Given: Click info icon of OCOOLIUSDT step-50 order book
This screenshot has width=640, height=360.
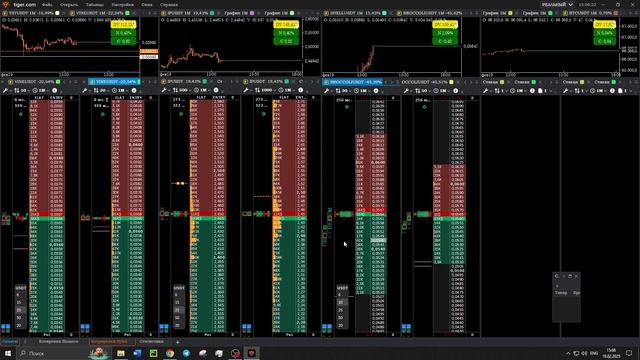Looking at the screenshot, I should click(456, 91).
